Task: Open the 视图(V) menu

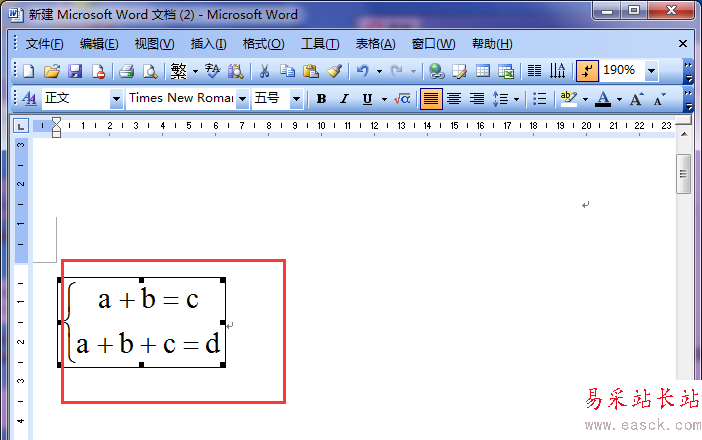Action: click(154, 44)
